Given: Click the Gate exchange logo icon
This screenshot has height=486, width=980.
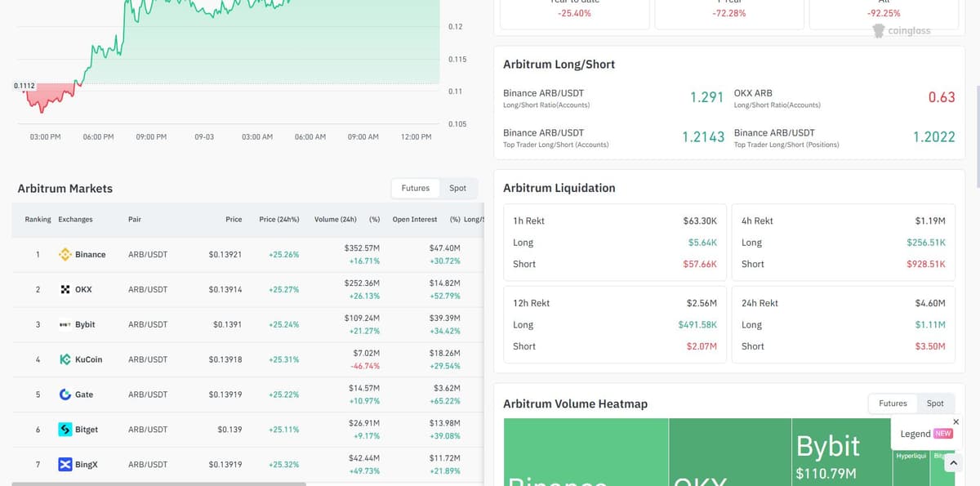Looking at the screenshot, I should (65, 395).
